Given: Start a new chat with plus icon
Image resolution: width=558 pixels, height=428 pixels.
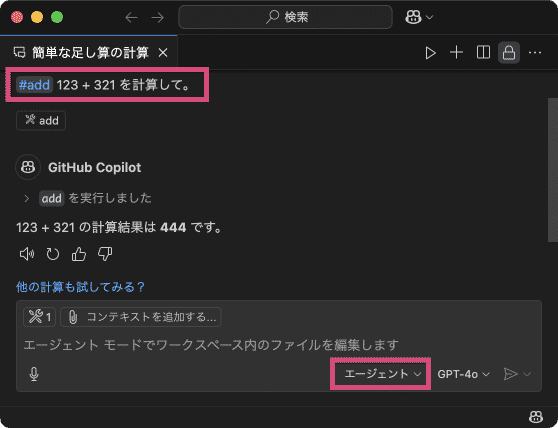Looking at the screenshot, I should [x=456, y=53].
